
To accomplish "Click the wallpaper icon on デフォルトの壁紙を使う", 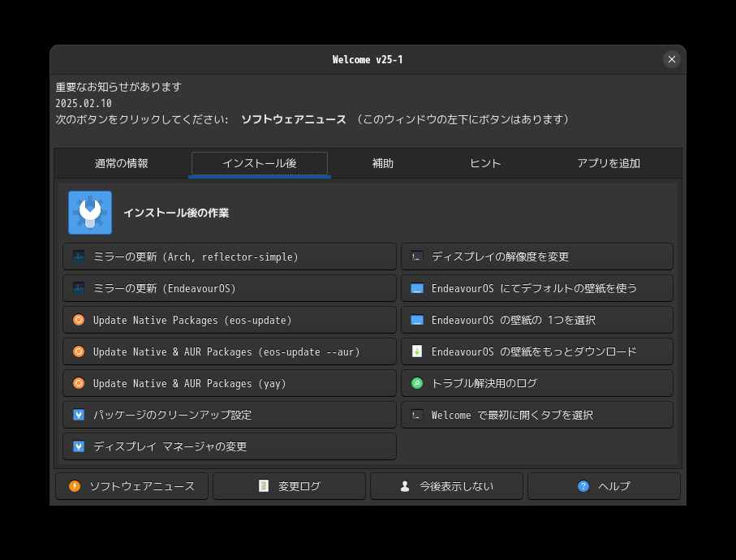I will pos(417,288).
